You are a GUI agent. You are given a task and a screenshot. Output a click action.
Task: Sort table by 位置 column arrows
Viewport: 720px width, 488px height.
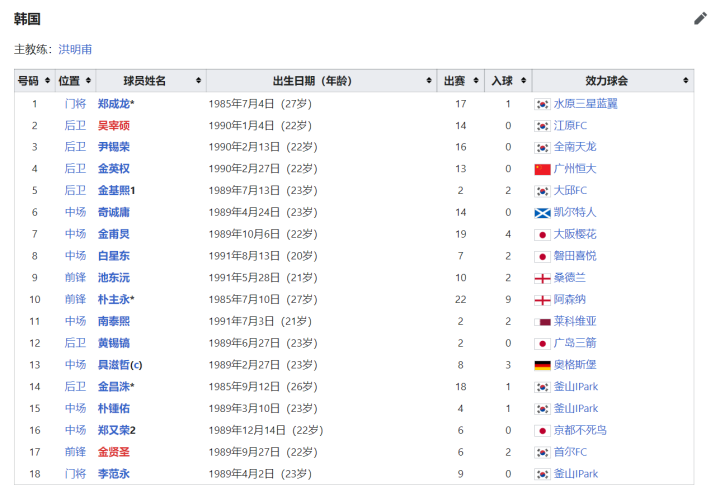tap(88, 81)
